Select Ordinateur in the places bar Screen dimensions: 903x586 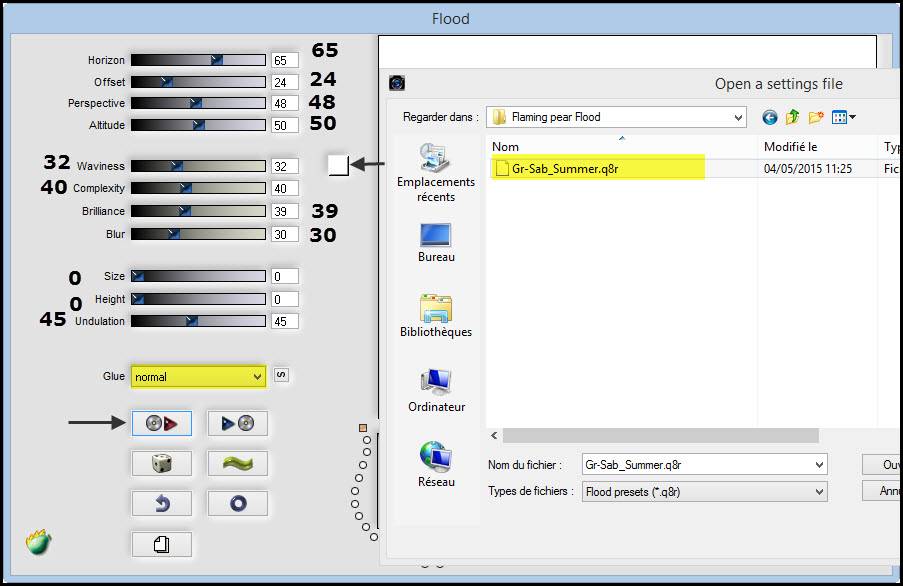pos(436,390)
